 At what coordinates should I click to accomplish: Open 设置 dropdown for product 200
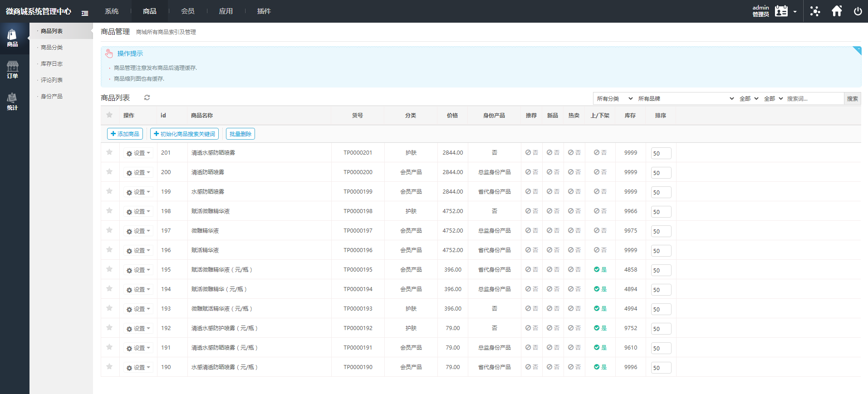(x=138, y=172)
